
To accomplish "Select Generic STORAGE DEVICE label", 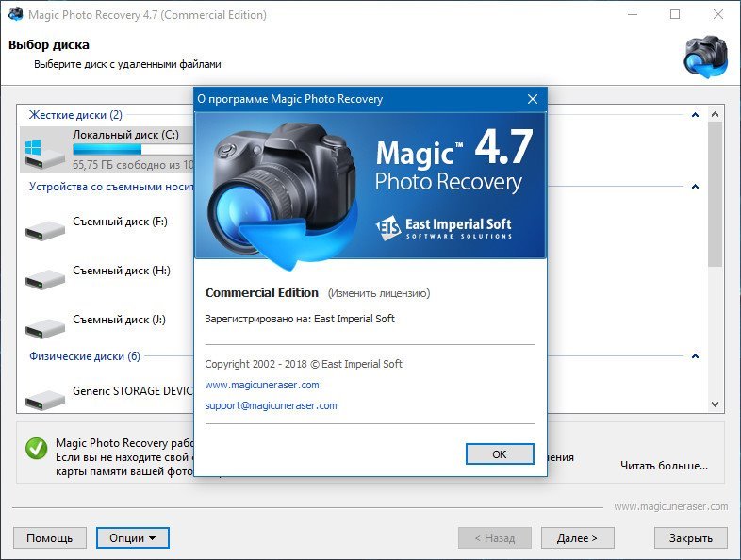I will (133, 391).
